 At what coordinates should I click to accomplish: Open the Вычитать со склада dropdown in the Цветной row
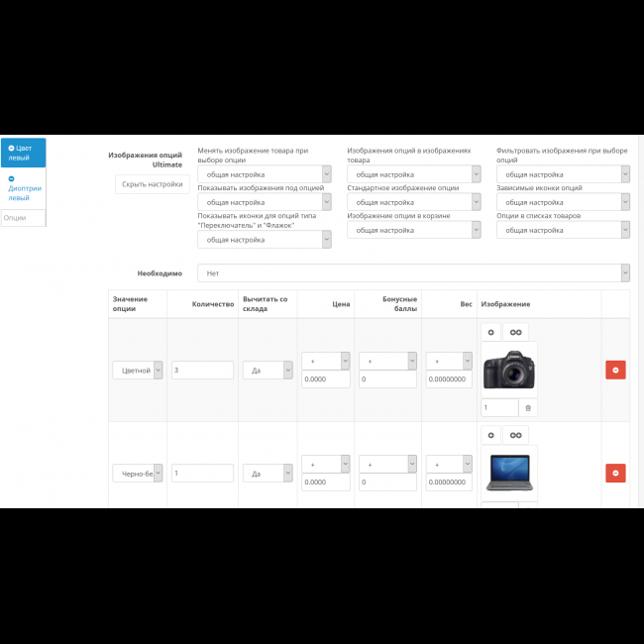[268, 370]
